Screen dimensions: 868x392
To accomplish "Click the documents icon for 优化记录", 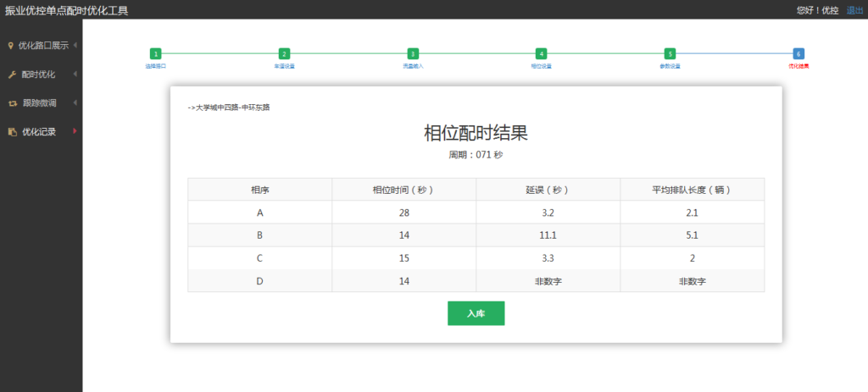I will pos(12,132).
